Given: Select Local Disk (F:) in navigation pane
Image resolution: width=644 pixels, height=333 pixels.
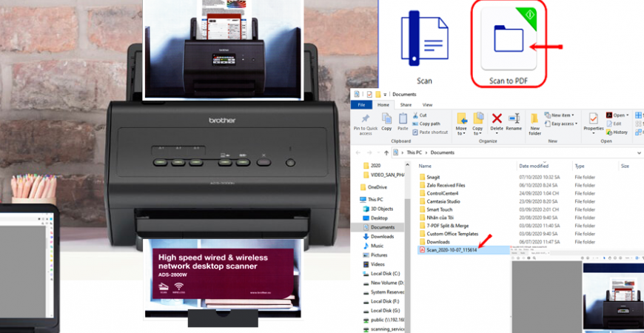Looking at the screenshot, I should click(380, 301).
